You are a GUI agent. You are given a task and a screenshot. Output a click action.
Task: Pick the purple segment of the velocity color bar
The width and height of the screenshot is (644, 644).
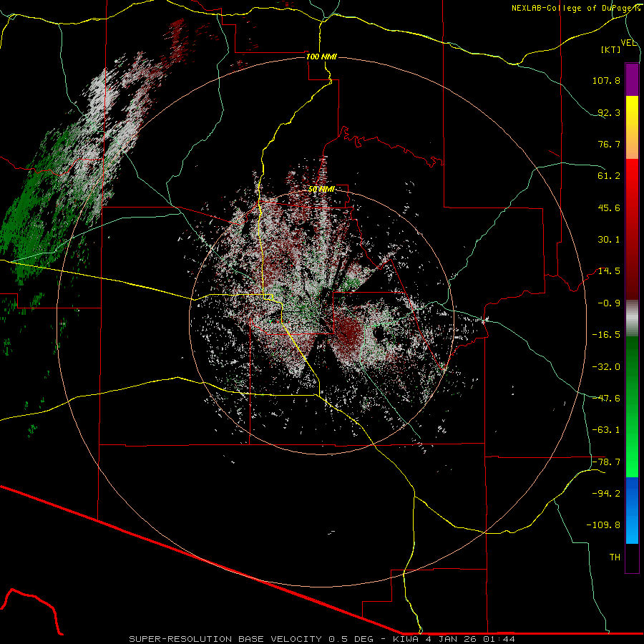point(632,79)
